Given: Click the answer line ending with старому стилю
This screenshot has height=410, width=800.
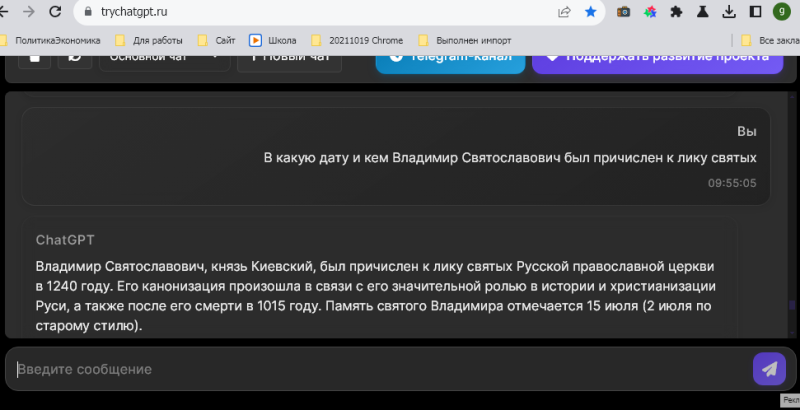Looking at the screenshot, I should tap(89, 326).
